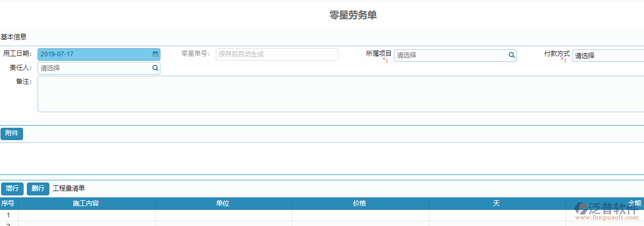Click the 序号 column header
644x226 pixels.
coord(8,203)
